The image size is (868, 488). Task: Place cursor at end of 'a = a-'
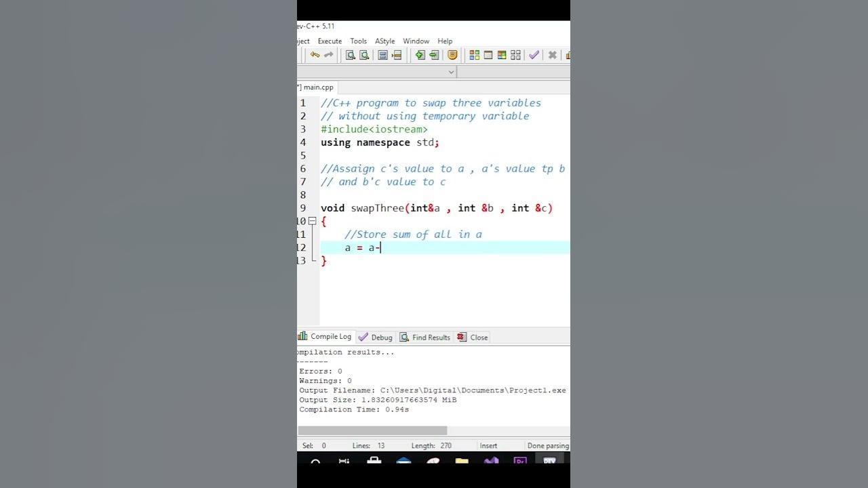click(x=381, y=248)
